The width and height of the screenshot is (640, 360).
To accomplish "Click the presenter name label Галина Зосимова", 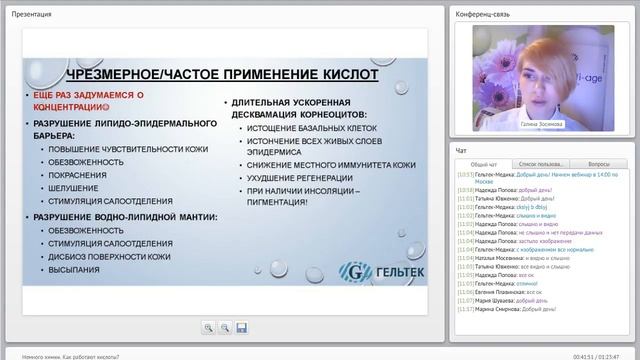I will (x=542, y=124).
